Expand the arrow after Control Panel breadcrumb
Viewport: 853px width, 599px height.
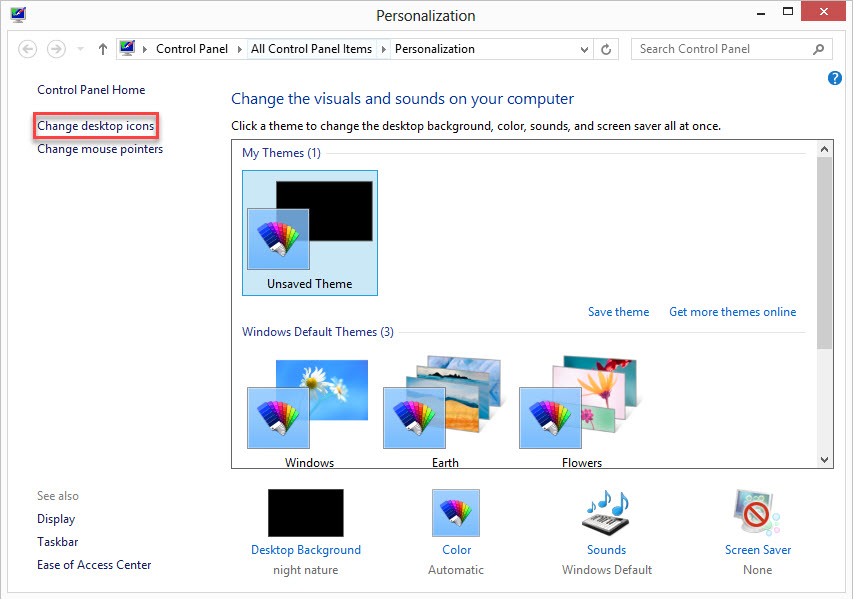tap(239, 49)
